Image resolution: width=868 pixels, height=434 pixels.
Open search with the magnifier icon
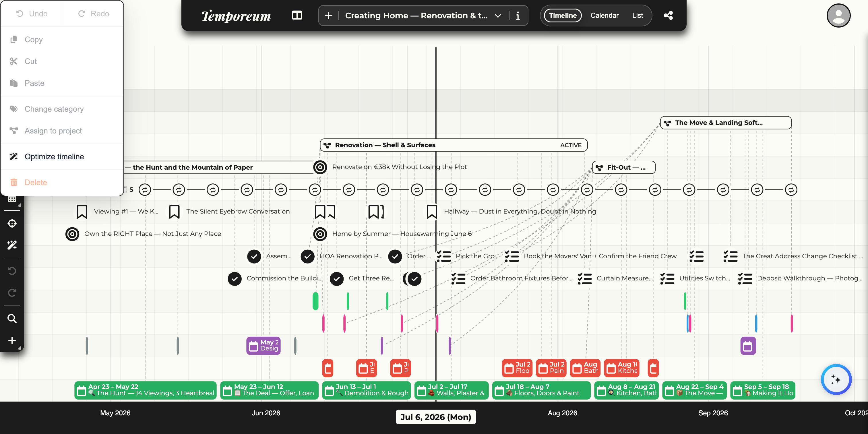tap(12, 318)
